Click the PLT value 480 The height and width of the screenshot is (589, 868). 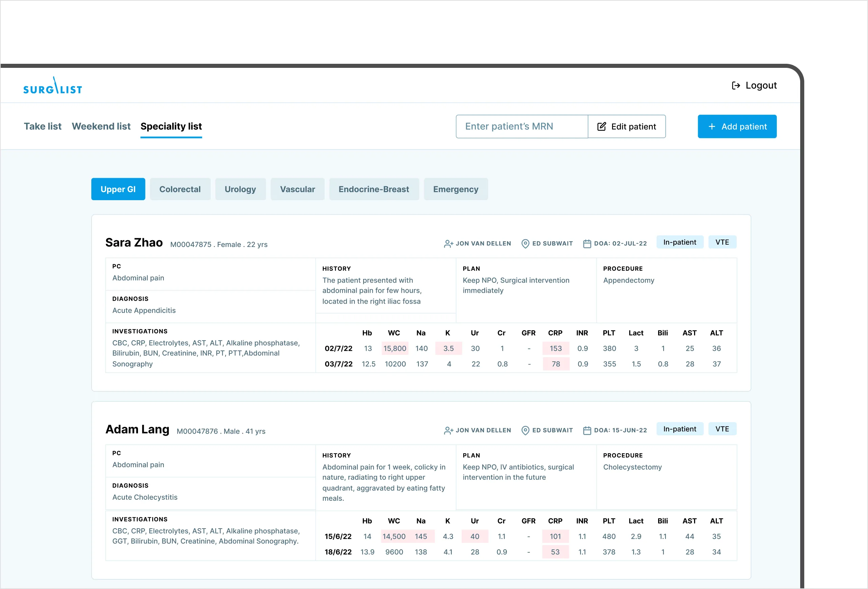pos(609,537)
